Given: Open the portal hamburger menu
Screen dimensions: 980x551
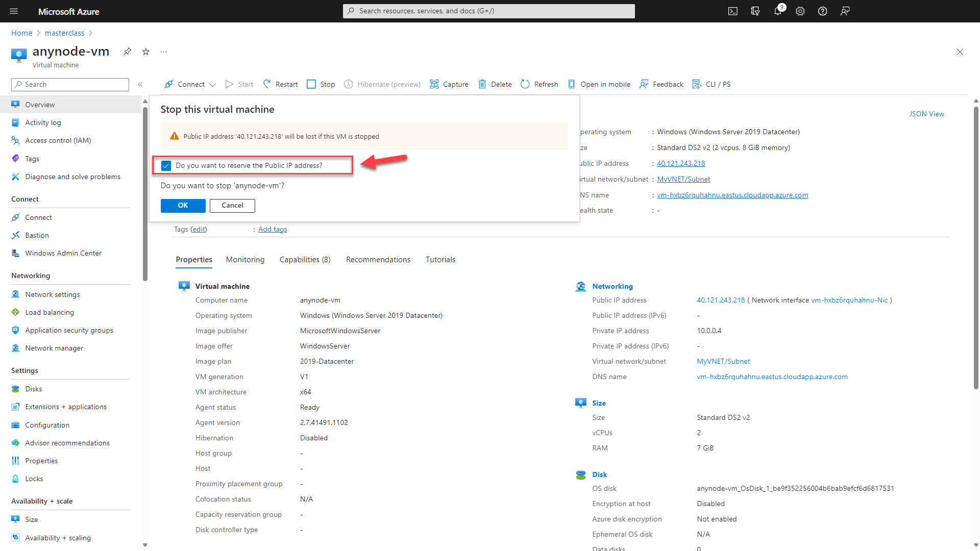Looking at the screenshot, I should (14, 11).
